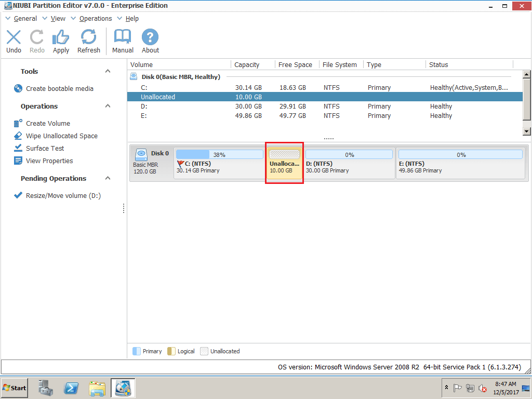Click the Disk 0 Basic MBR 120.0 GB label
This screenshot has width=532, height=399.
(x=151, y=163)
